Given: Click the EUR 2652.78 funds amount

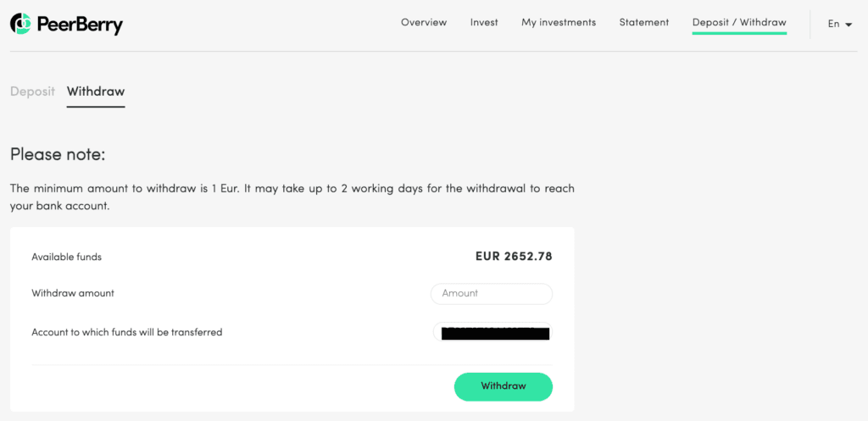Looking at the screenshot, I should pyautogui.click(x=514, y=256).
